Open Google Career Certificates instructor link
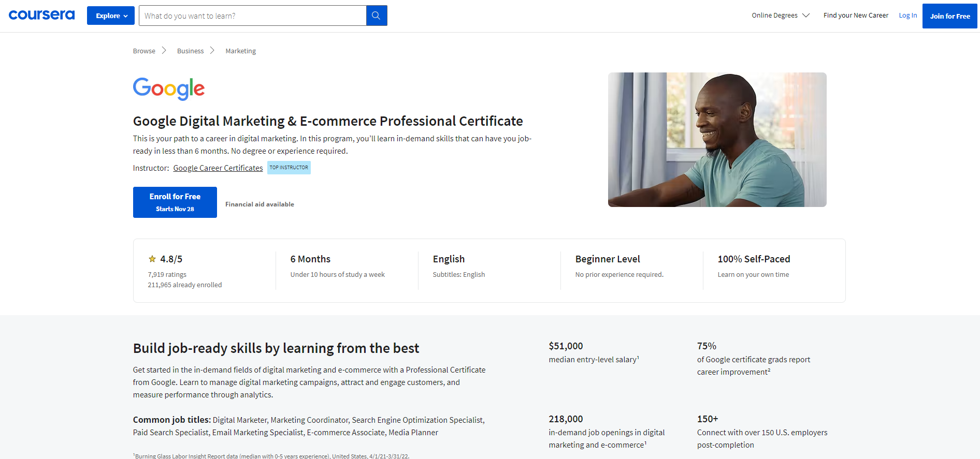 [x=218, y=168]
